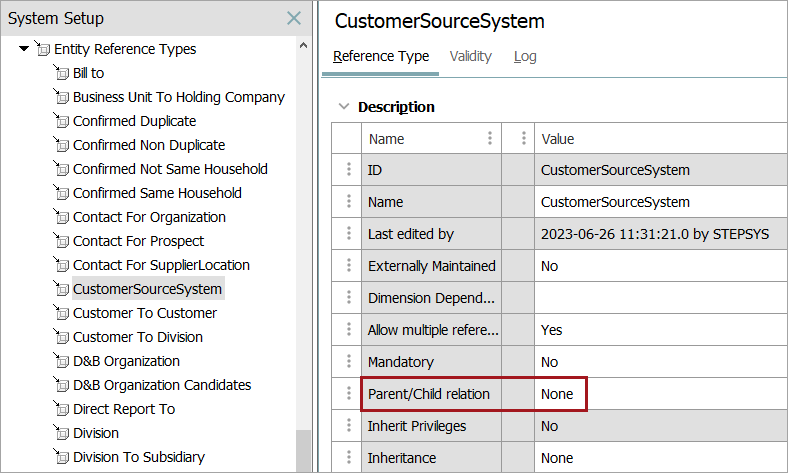
Task: Click the row handle for Allow multiple refere...
Action: pyautogui.click(x=349, y=330)
